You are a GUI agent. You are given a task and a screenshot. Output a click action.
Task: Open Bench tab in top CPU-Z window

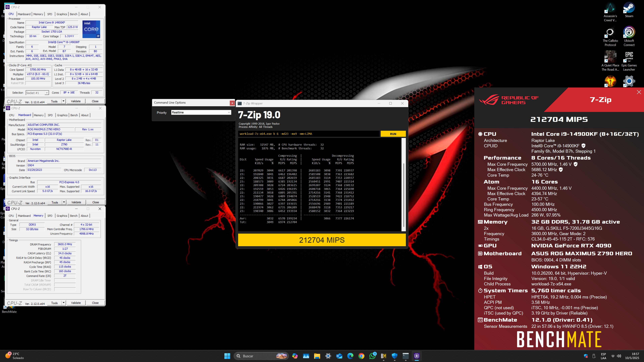[x=73, y=14]
